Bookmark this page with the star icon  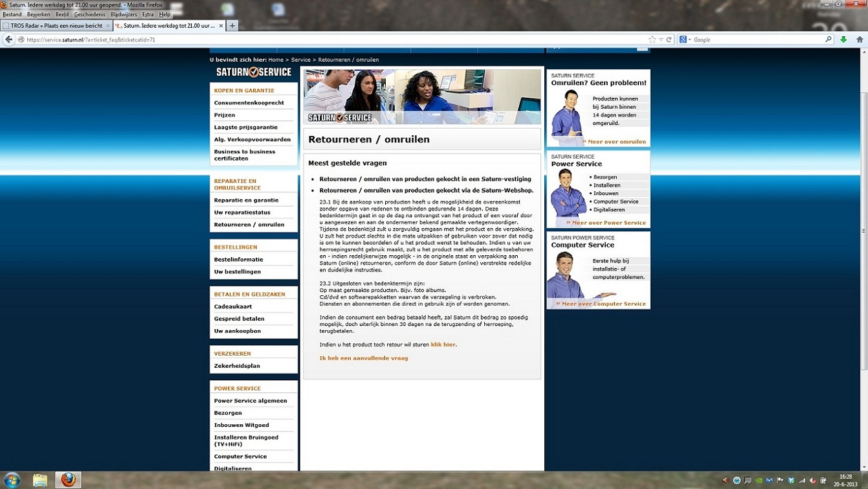[x=652, y=40]
